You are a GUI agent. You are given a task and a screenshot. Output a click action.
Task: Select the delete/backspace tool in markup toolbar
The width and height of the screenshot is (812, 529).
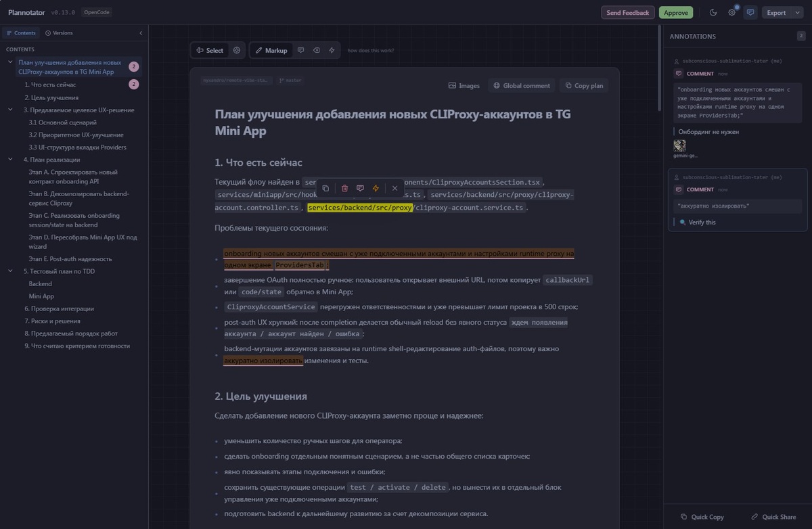(x=316, y=50)
